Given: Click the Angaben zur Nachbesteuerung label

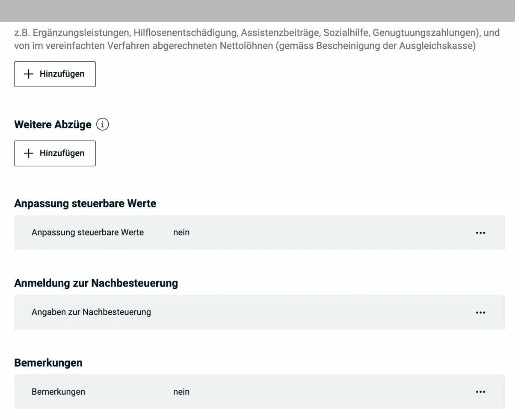Looking at the screenshot, I should [91, 312].
